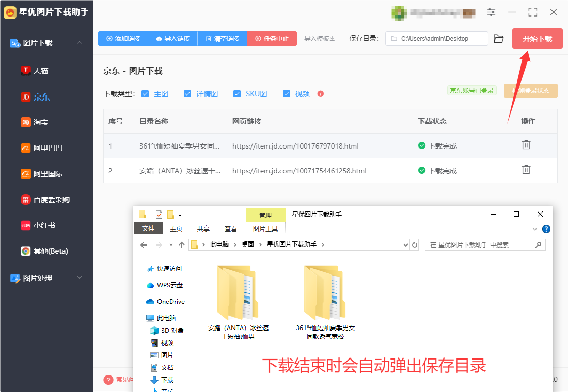Open the 361°t恤短袖夏季男女同款透气宽松 folder
This screenshot has height=392, width=568.
tap(325, 303)
